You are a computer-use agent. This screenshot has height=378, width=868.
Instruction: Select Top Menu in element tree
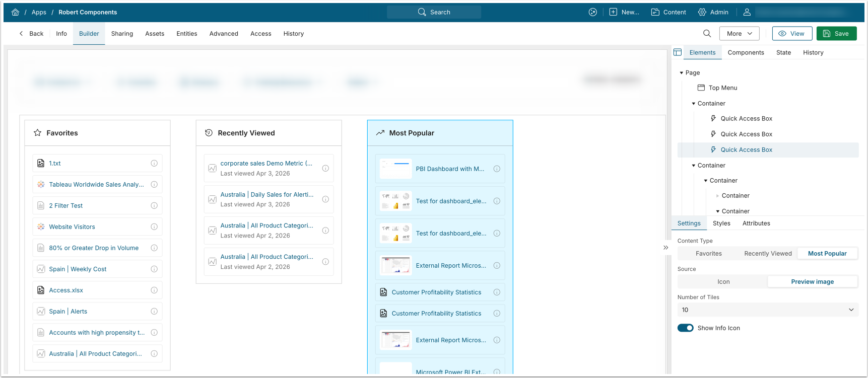pos(722,88)
